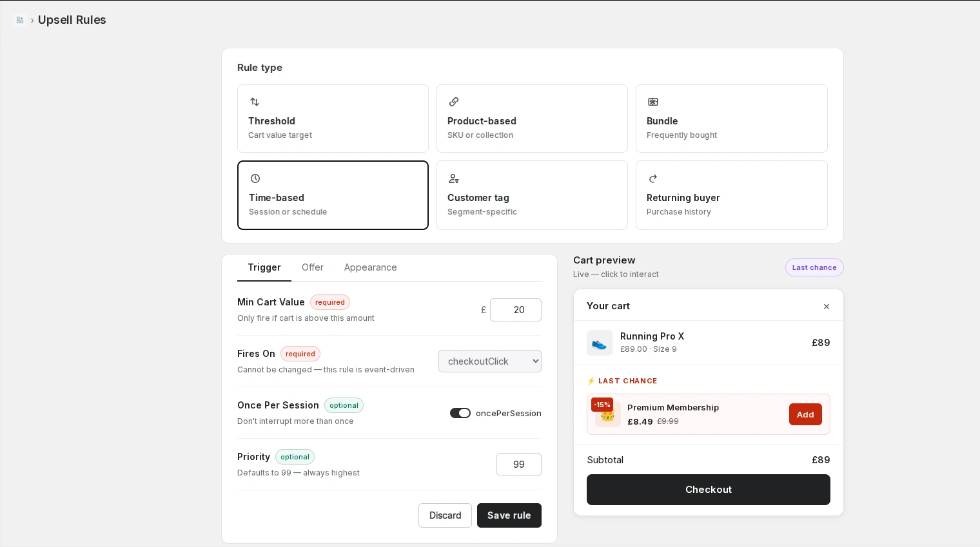
Task: Open the Offer tab
Action: pos(313,267)
